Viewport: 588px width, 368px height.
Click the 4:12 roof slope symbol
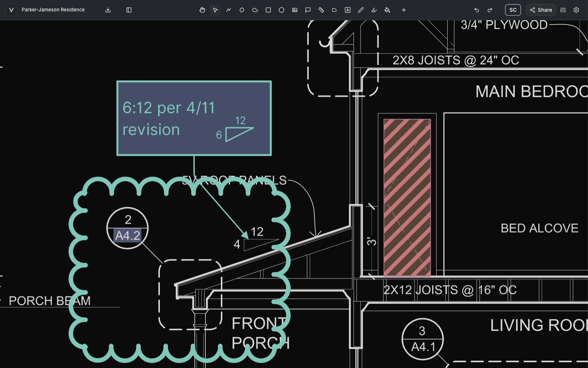tap(256, 238)
